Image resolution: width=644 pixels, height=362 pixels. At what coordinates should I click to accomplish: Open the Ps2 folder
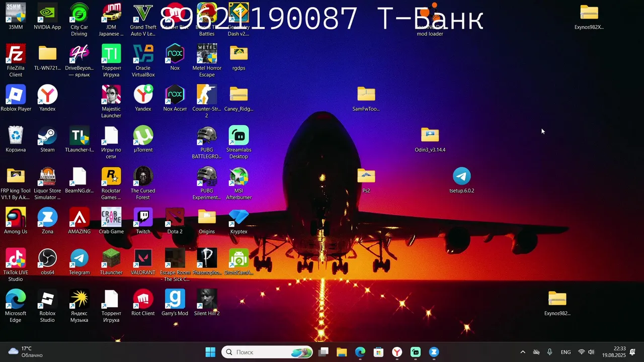(x=366, y=180)
